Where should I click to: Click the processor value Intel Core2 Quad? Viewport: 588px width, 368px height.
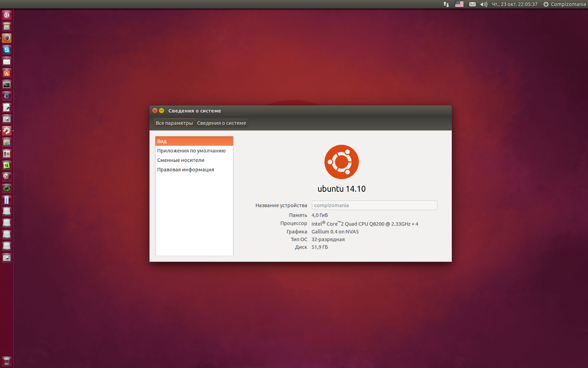(x=365, y=223)
